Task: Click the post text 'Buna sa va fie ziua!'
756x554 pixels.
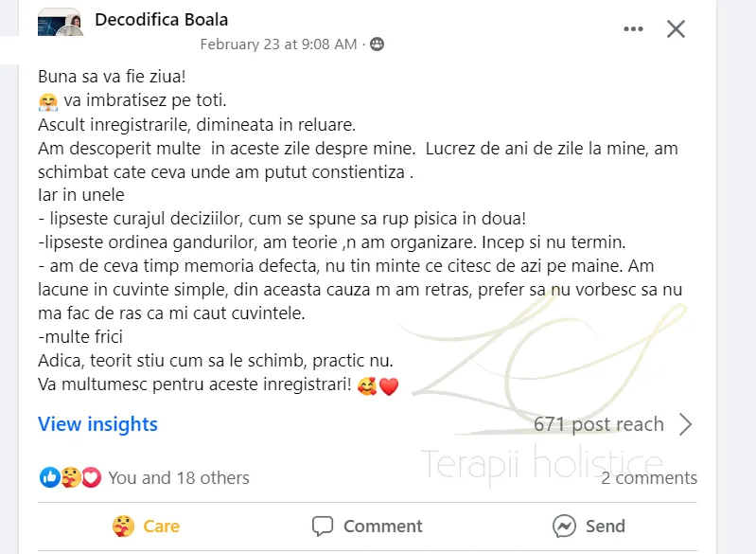Action: [112, 76]
